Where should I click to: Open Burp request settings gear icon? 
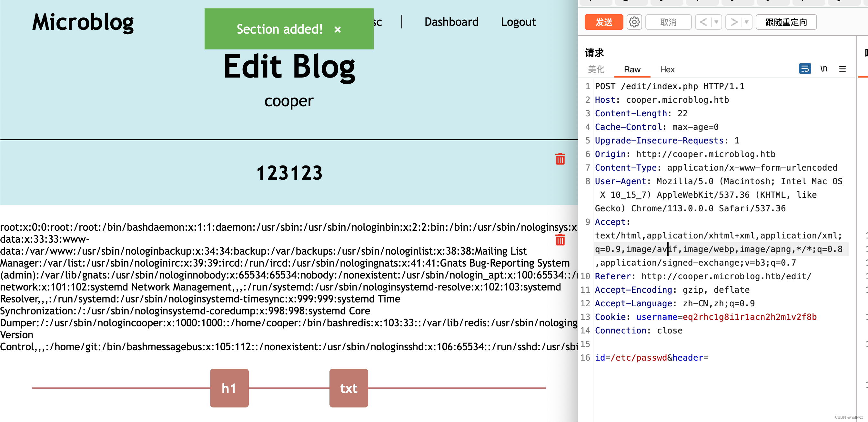(634, 22)
